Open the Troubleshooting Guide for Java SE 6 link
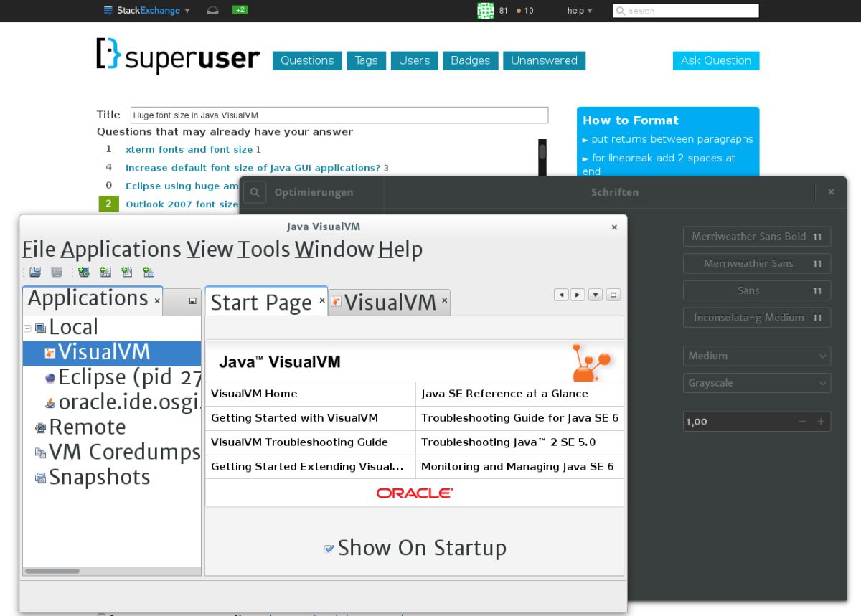Image resolution: width=861 pixels, height=616 pixels. click(x=519, y=417)
